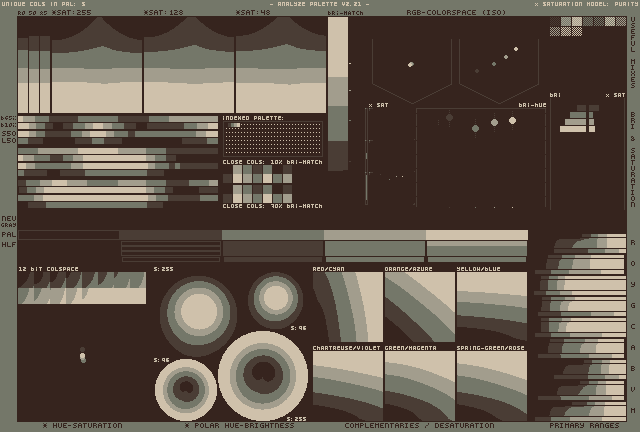Viewport: 640px width, 432px height.
Task: Select the gray-green segment of the bri-match bar
Action: [x=338, y=124]
